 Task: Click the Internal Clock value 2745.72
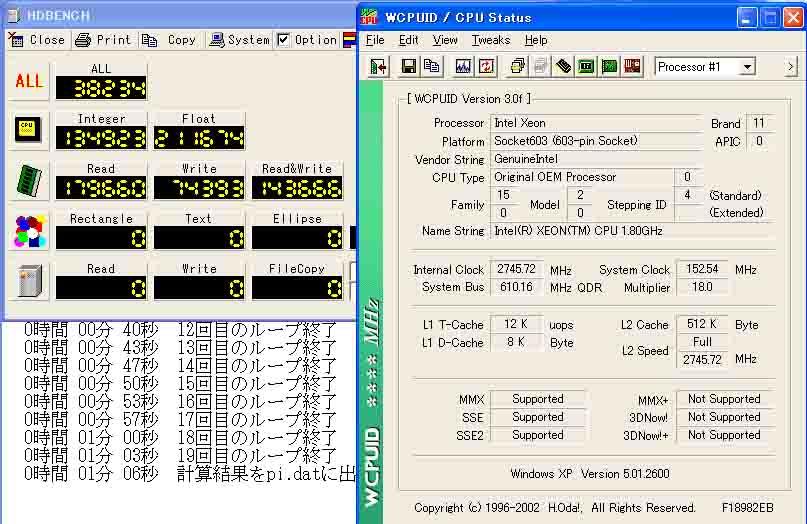coord(516,269)
